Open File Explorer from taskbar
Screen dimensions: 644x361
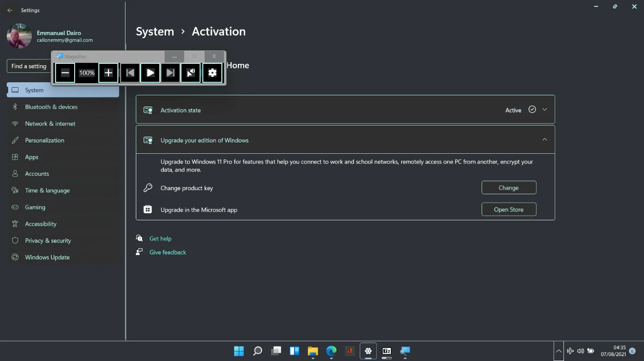[x=313, y=351]
